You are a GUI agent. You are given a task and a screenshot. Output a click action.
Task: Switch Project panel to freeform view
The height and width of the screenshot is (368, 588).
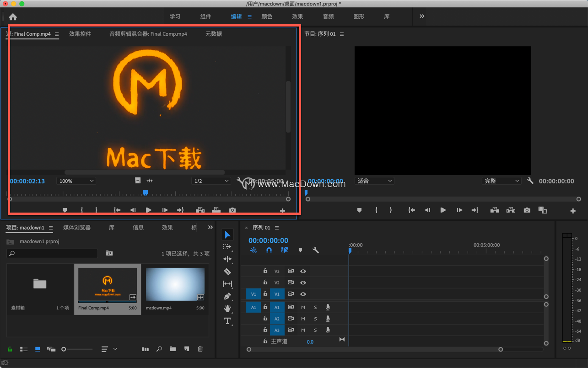(51, 349)
